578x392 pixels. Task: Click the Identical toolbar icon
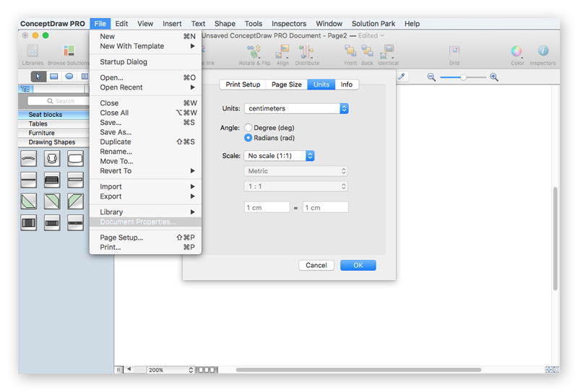tap(387, 51)
